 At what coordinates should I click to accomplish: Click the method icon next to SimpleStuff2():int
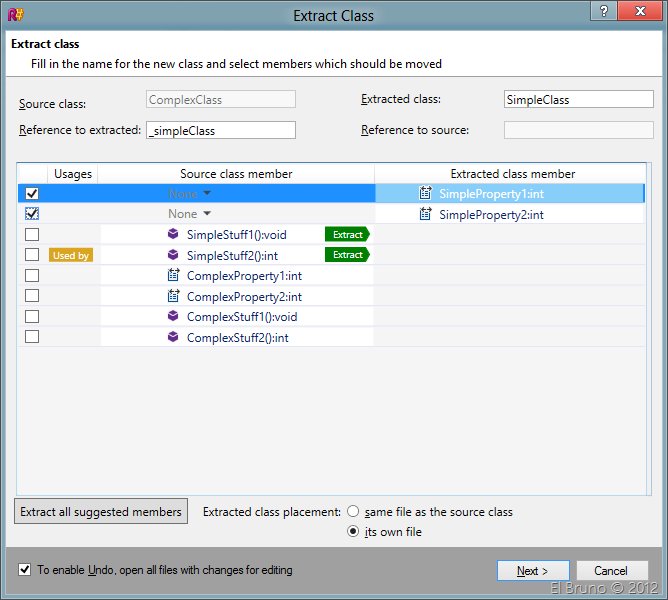tap(173, 255)
